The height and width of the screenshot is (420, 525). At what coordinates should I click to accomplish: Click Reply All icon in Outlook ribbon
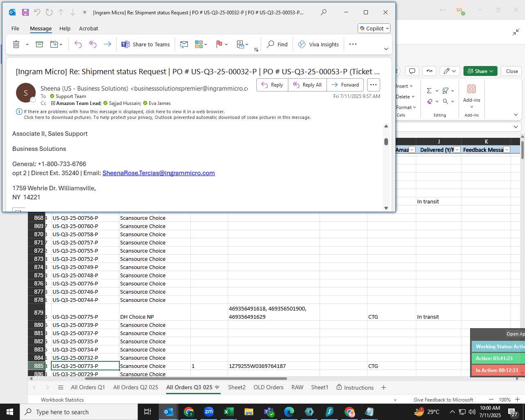click(x=93, y=44)
